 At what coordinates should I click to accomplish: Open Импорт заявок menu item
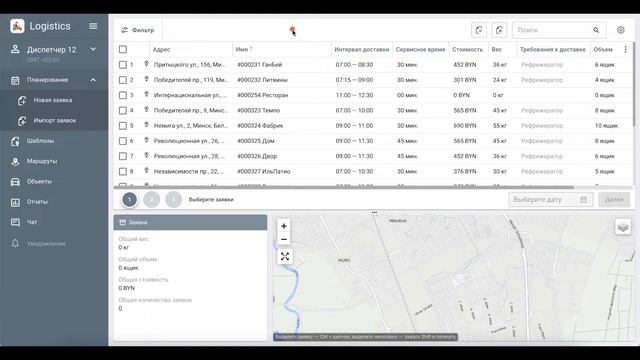pyautogui.click(x=55, y=120)
